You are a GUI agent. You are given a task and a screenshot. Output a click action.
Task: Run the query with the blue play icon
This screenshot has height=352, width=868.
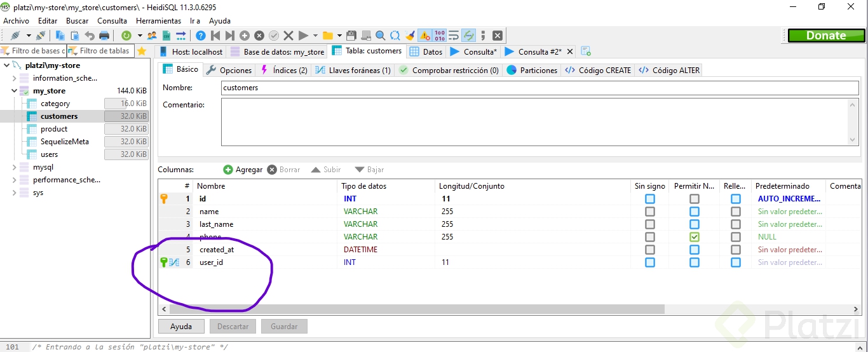303,36
